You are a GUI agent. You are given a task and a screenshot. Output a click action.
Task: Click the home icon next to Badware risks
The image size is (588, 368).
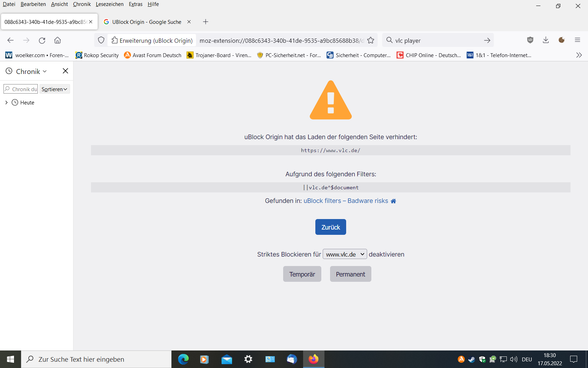coord(393,201)
